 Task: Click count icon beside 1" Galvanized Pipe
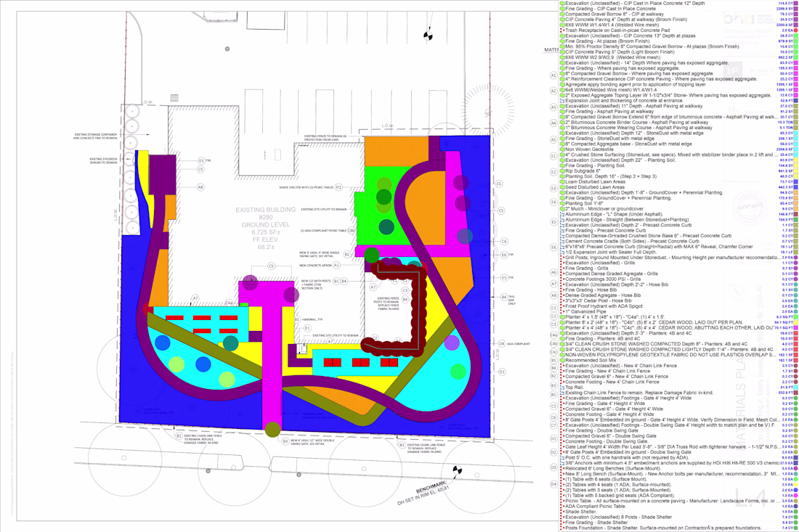click(x=562, y=311)
